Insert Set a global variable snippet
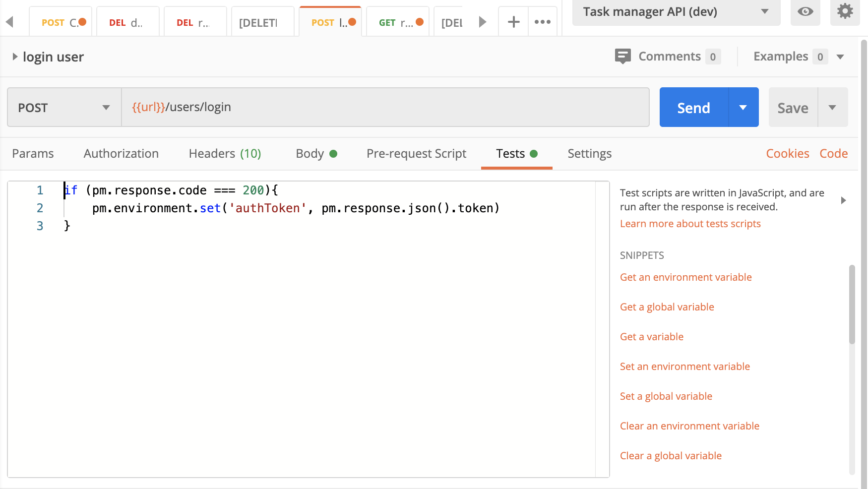This screenshot has height=489, width=868. click(666, 396)
